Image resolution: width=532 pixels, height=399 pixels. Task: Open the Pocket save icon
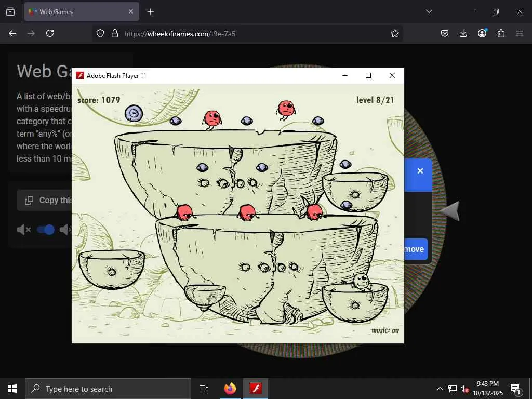pos(445,33)
